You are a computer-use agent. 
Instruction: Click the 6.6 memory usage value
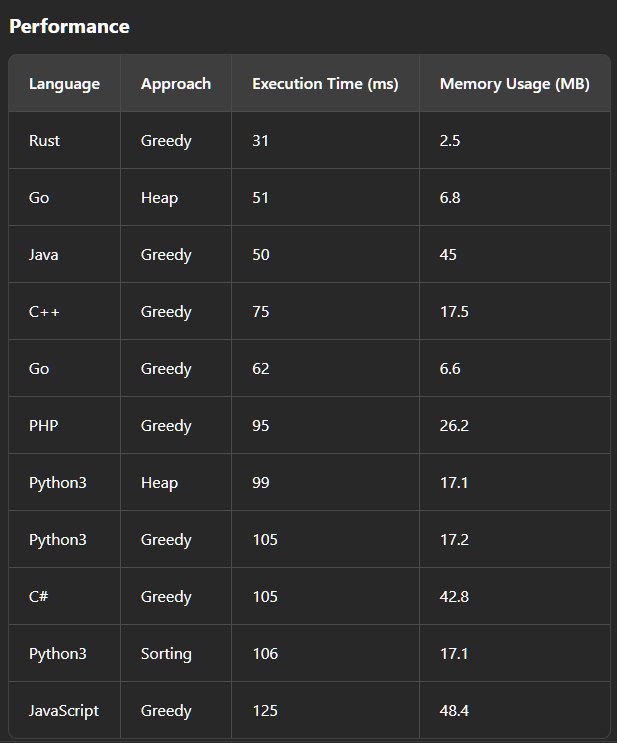click(x=450, y=369)
